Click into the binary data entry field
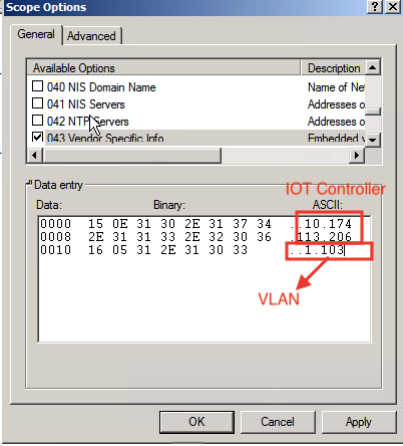 click(x=204, y=279)
